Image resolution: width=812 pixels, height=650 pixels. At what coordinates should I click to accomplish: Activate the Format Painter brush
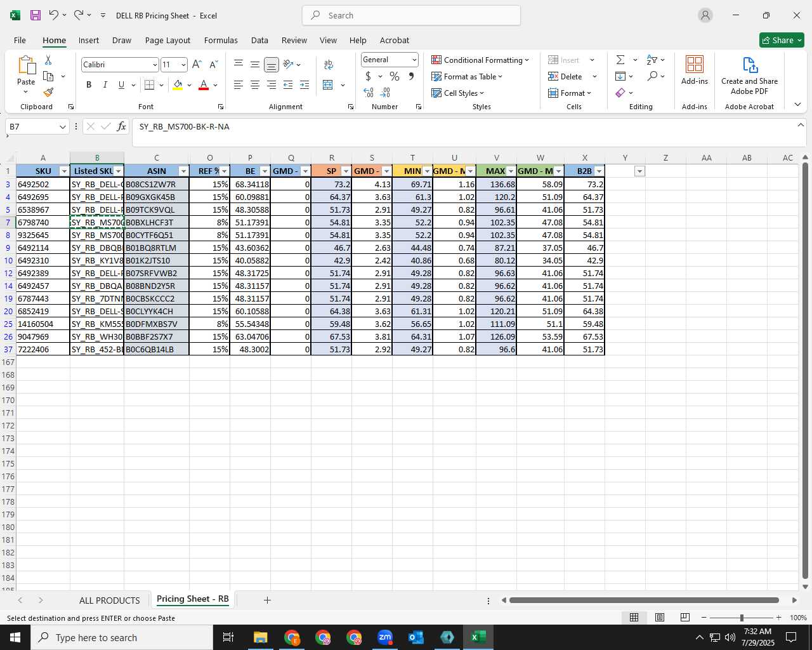[48, 93]
